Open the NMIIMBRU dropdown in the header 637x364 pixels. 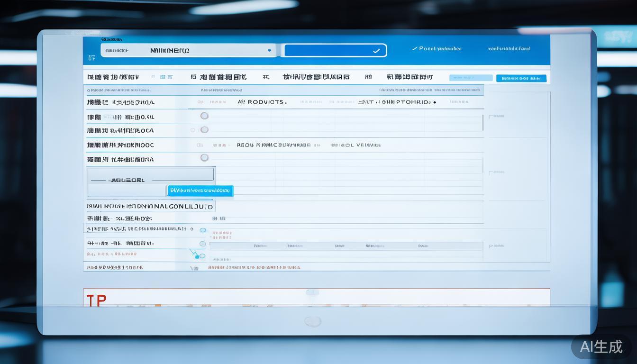269,50
